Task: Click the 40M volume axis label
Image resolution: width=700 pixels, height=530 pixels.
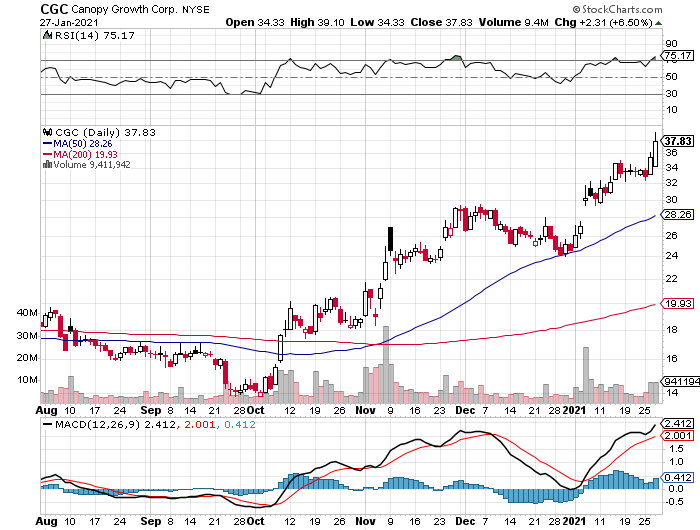Action: click(x=27, y=313)
